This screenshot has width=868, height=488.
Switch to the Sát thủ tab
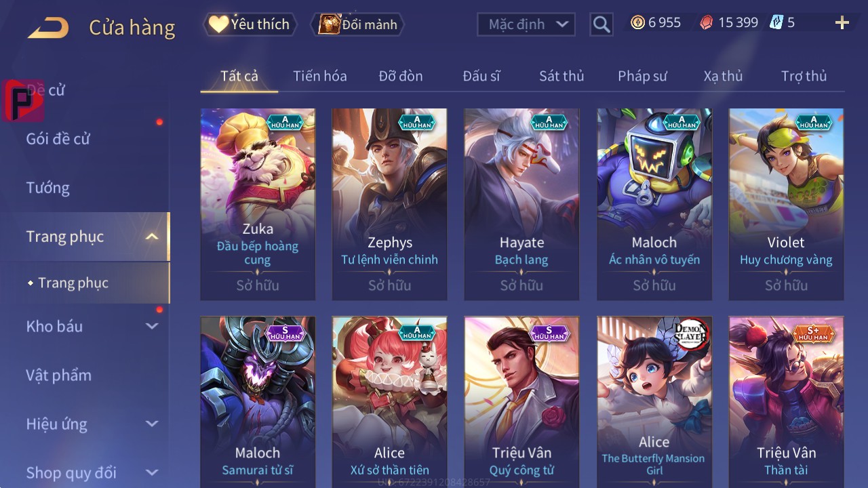click(561, 76)
